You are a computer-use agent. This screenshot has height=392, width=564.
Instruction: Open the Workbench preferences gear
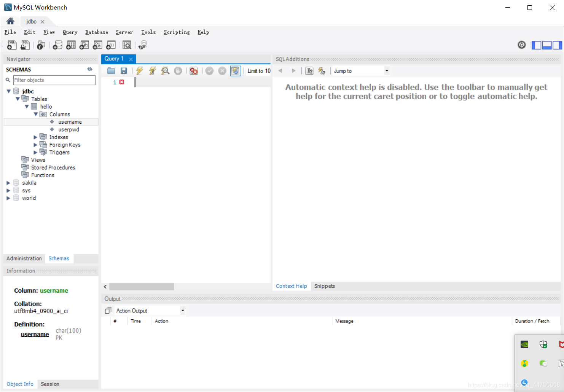tap(522, 45)
